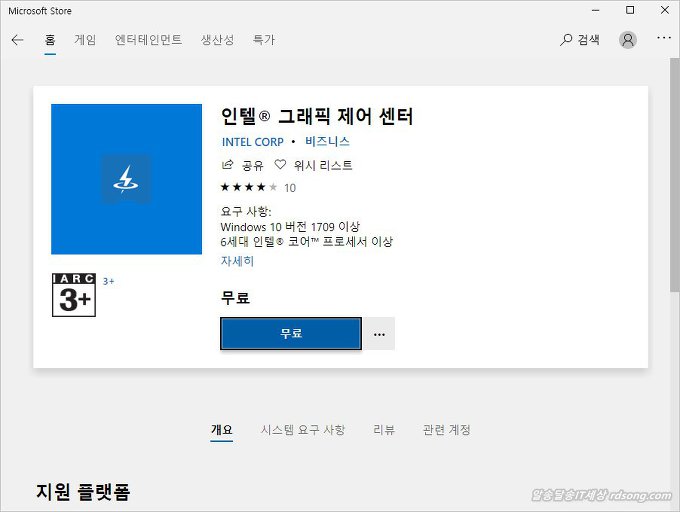Click the 비즈니스 category link
The height and width of the screenshot is (512, 680).
[x=327, y=142]
